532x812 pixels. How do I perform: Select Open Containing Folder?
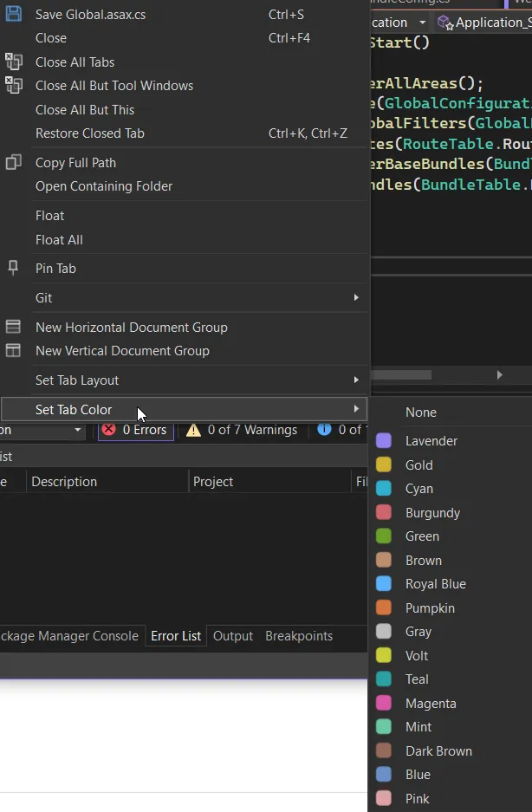(x=104, y=186)
